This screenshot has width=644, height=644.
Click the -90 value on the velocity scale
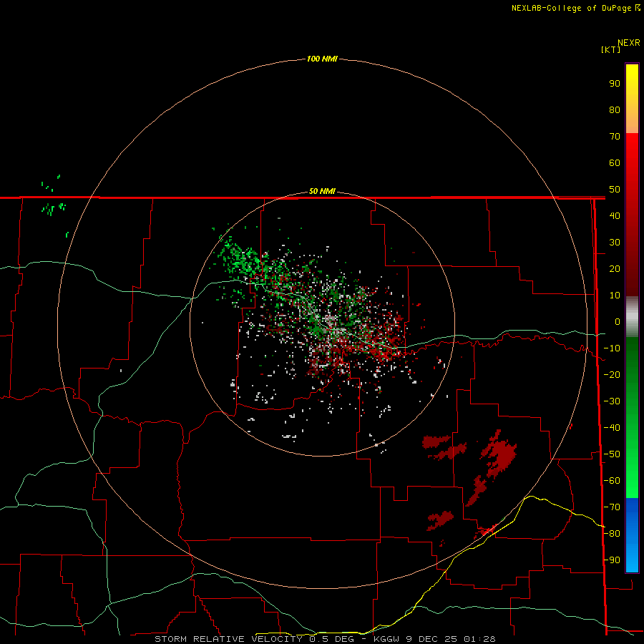pos(612,560)
